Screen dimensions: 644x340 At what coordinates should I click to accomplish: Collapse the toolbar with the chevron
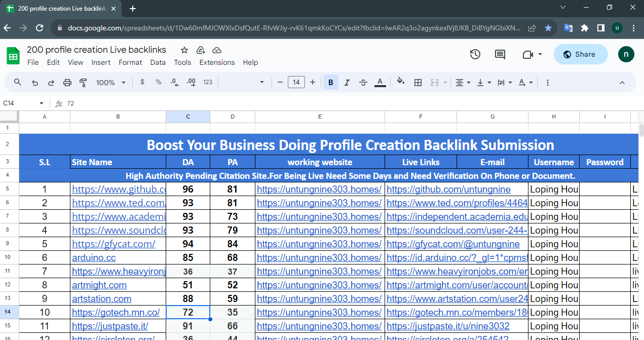(622, 82)
